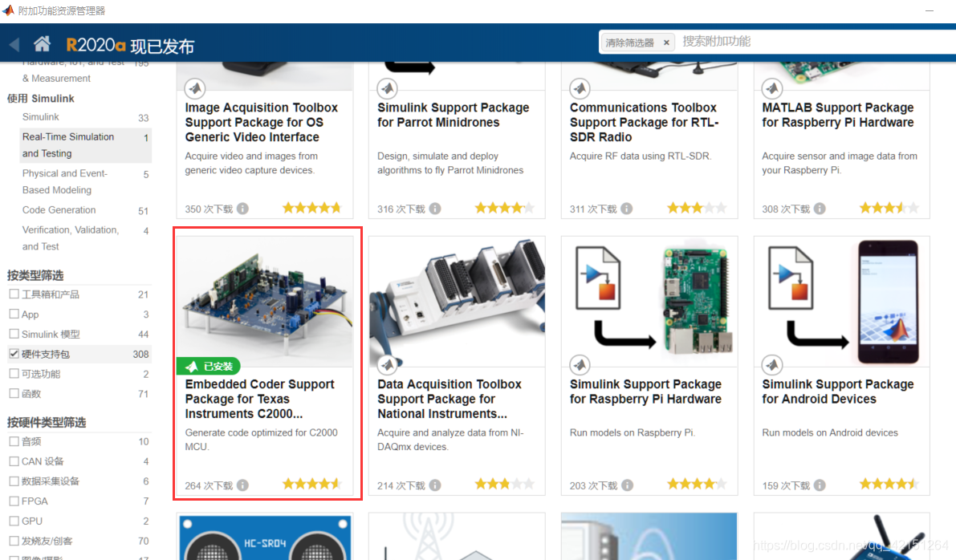Open Image Acquisition Toolbox Support Package title
956x560 pixels.
(262, 123)
